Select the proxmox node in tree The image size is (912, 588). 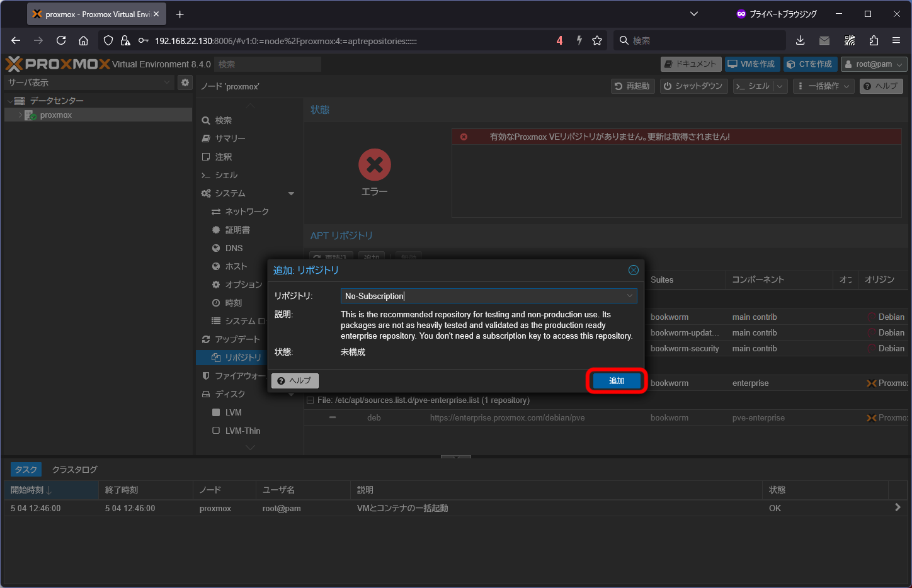point(56,115)
